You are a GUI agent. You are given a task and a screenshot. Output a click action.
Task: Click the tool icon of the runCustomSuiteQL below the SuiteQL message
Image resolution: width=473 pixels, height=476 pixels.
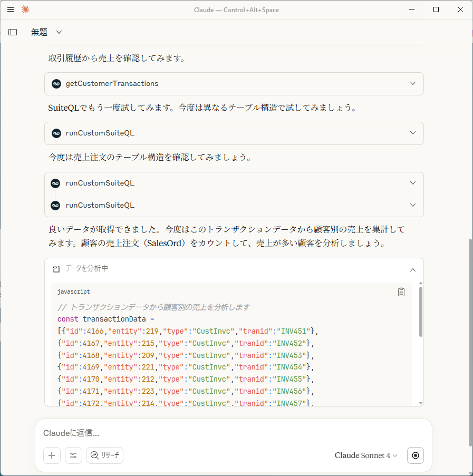click(x=56, y=133)
